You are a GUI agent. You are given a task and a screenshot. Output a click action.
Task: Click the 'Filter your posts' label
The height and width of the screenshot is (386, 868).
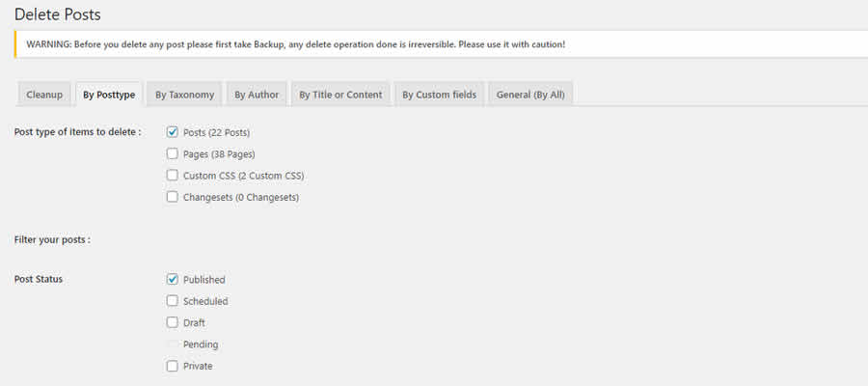[x=53, y=238]
